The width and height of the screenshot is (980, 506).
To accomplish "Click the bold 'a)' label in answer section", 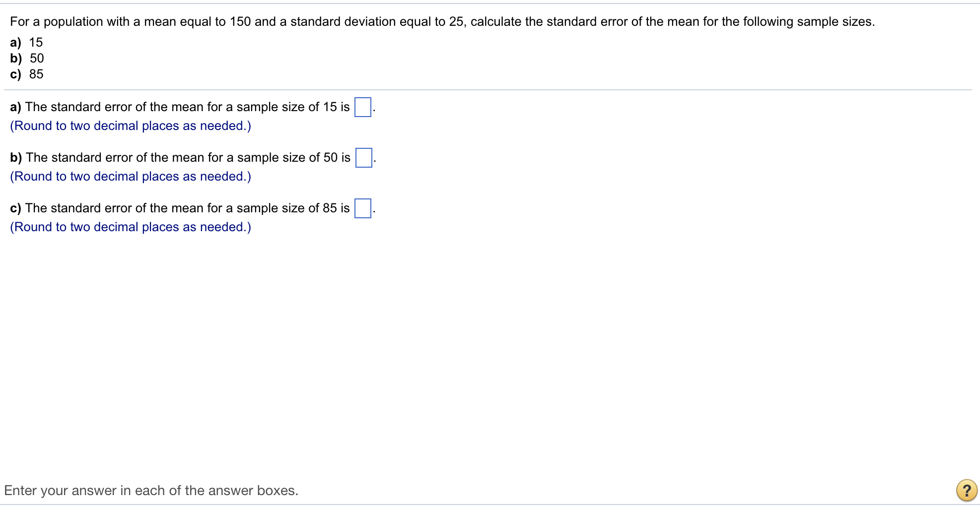I will point(15,107).
